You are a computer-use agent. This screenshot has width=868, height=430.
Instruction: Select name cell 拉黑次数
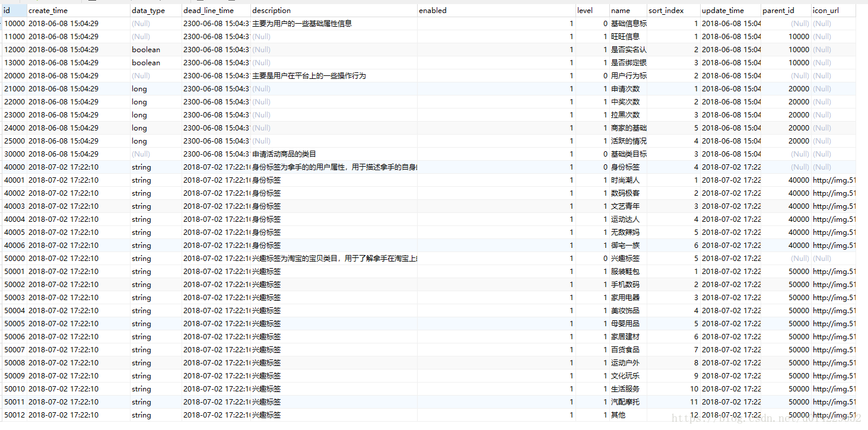[x=628, y=115]
